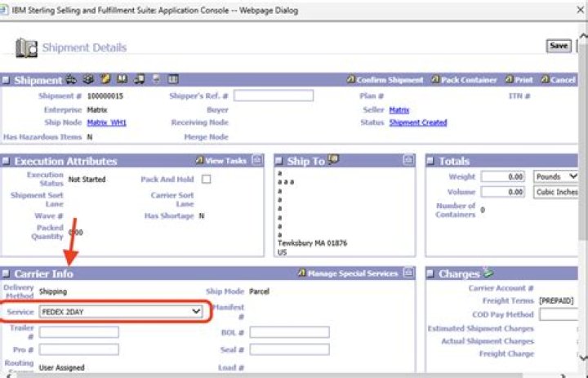Open the Matrix_WH1 ship node link
Image resolution: width=588 pixels, height=378 pixels.
click(106, 122)
